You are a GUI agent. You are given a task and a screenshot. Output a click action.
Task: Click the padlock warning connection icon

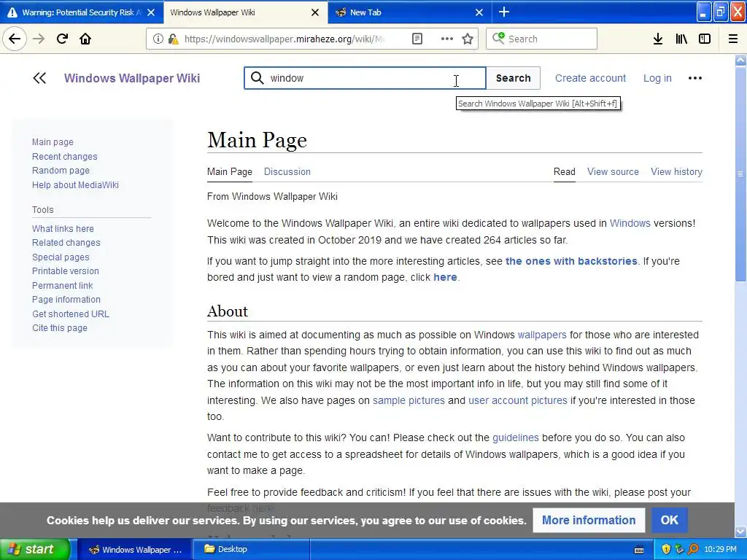(173, 39)
